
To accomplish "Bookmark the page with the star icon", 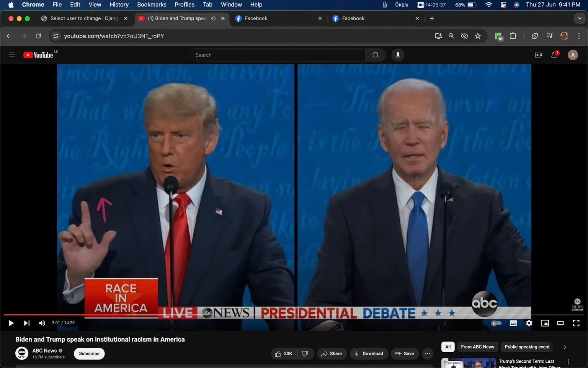I will [x=477, y=36].
